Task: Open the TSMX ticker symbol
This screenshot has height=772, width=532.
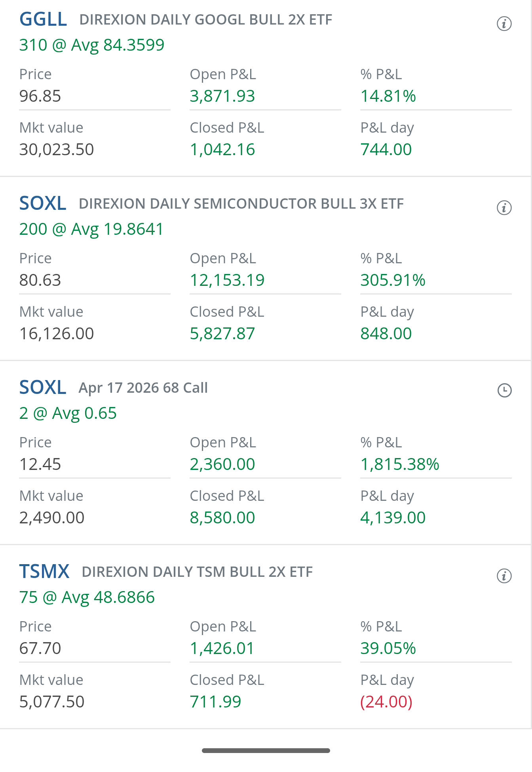Action: click(44, 572)
